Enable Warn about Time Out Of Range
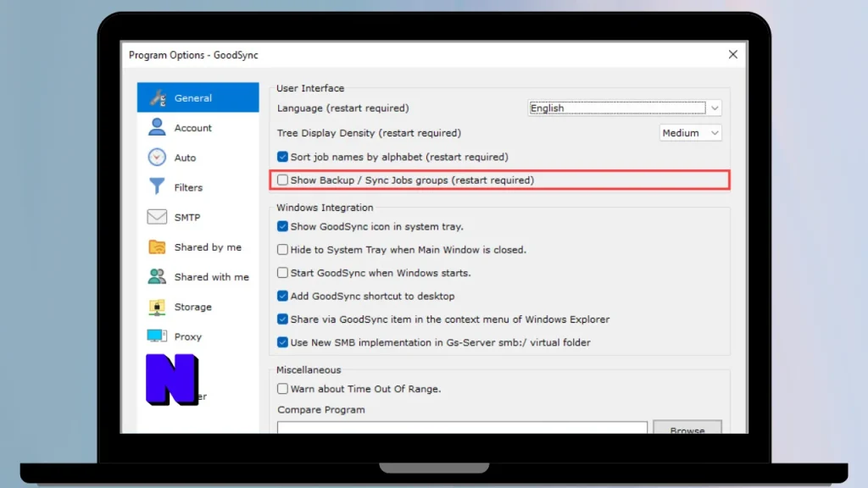This screenshot has width=868, height=488. coord(282,389)
